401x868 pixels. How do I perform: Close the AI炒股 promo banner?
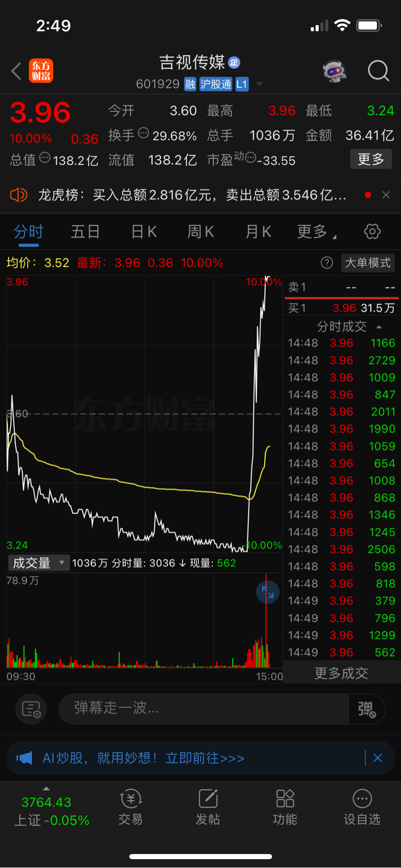click(378, 758)
